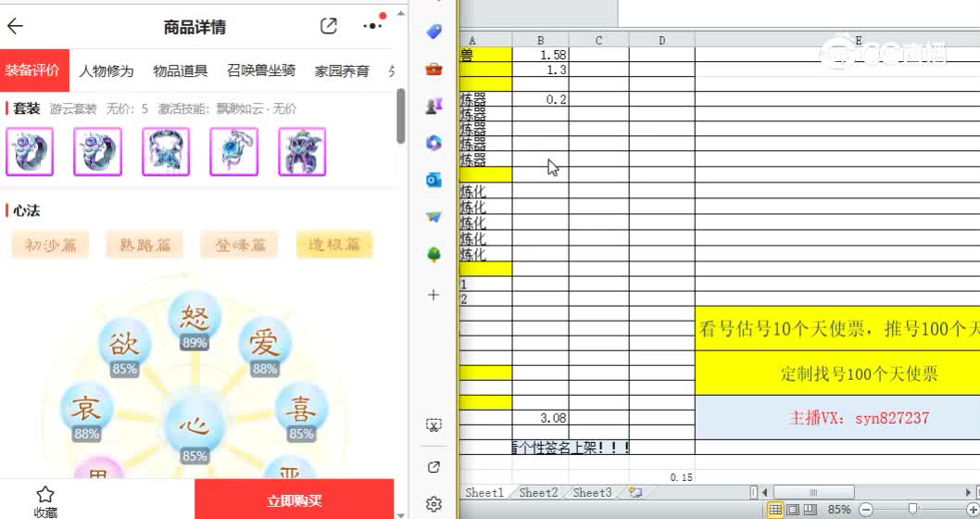Select column D header
The image size is (980, 519).
(x=662, y=40)
